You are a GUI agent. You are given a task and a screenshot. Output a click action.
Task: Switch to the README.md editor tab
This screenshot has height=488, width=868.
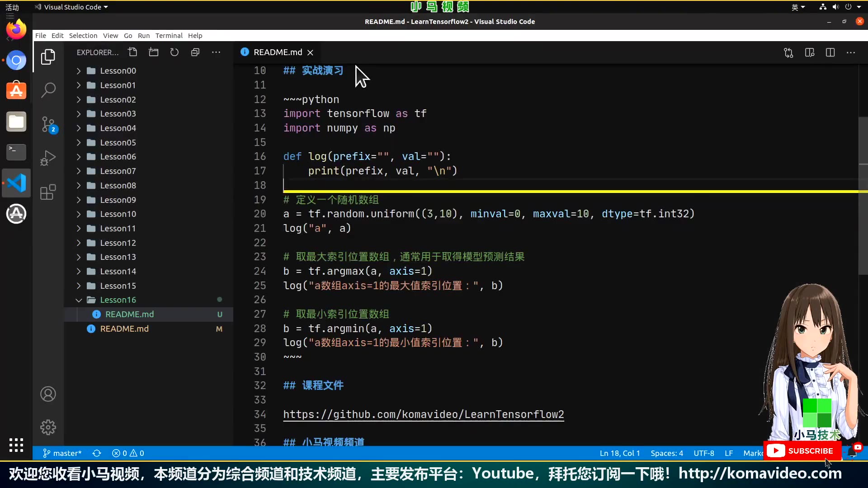(277, 52)
